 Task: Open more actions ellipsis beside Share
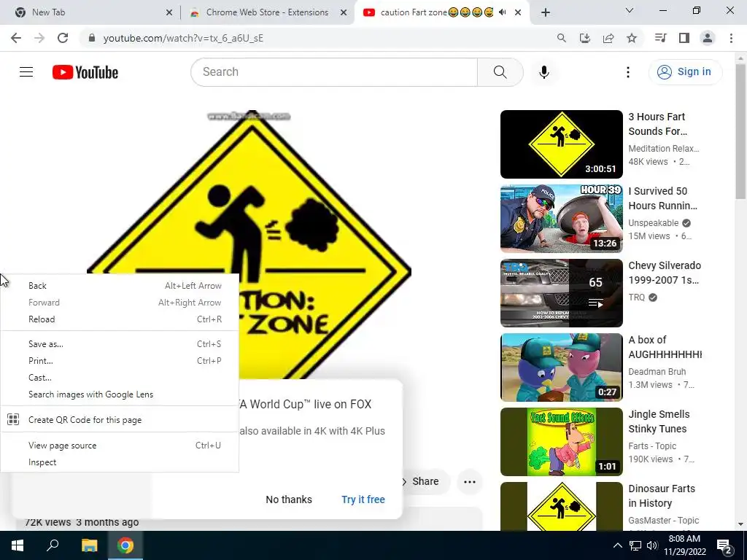click(470, 482)
